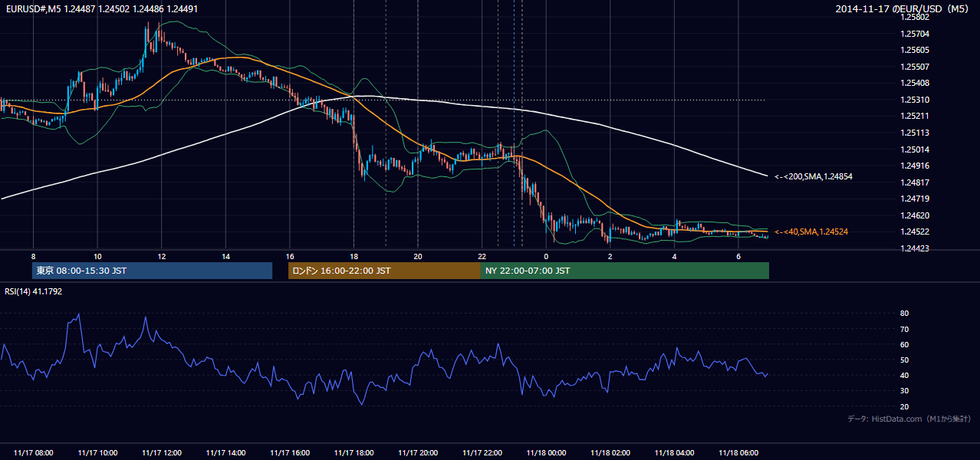The width and height of the screenshot is (980, 460).
Task: Click hour label 22 under the price chart
Action: [482, 256]
